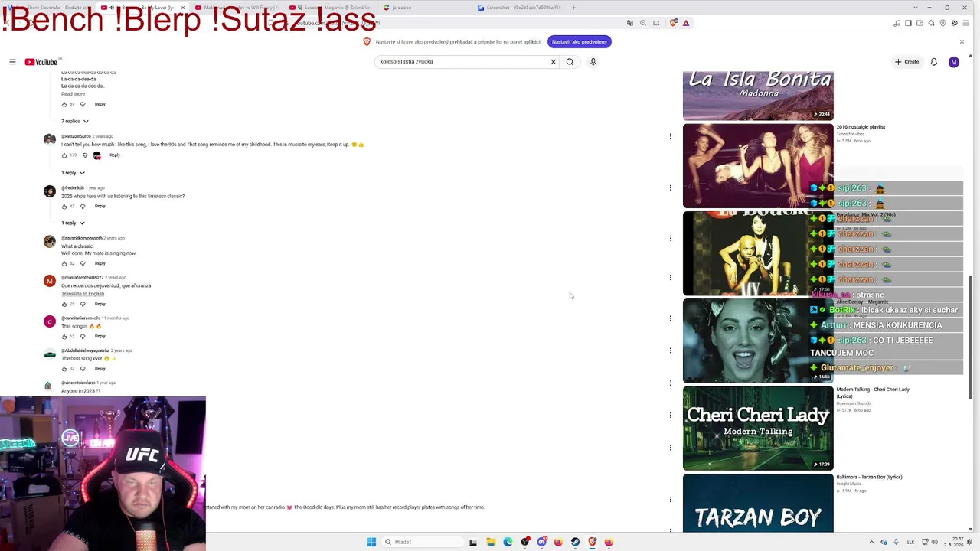Expand 1 reply under the timeless classic comment

(x=73, y=223)
